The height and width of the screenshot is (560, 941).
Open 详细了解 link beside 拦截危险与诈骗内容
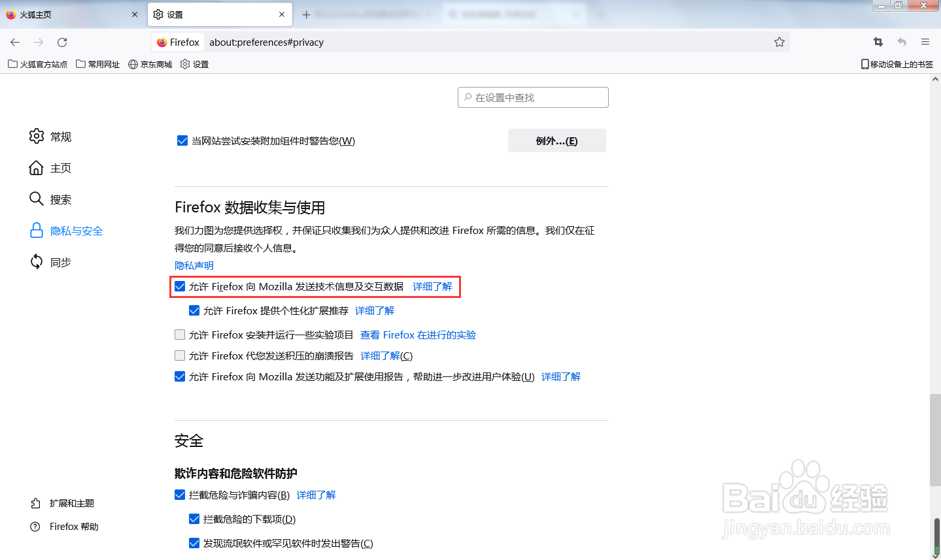point(316,495)
